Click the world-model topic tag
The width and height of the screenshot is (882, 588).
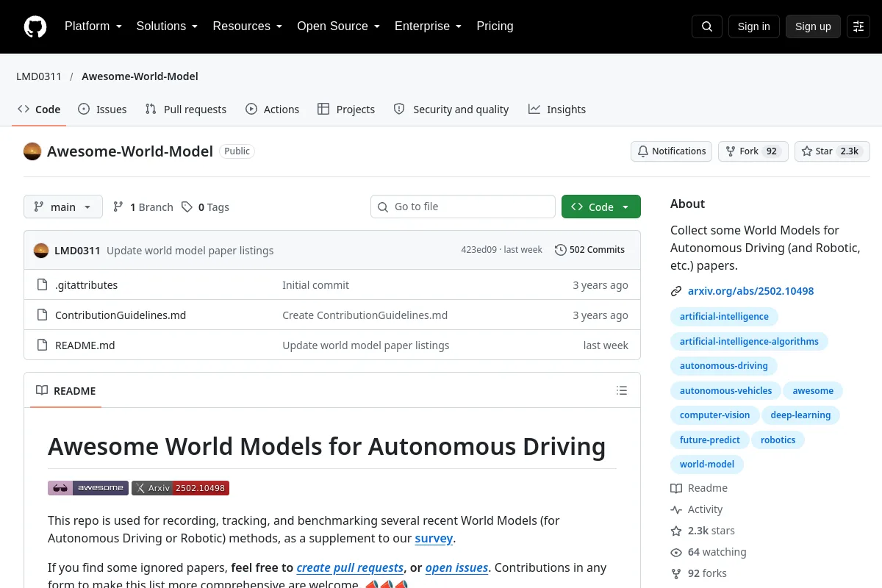click(707, 465)
